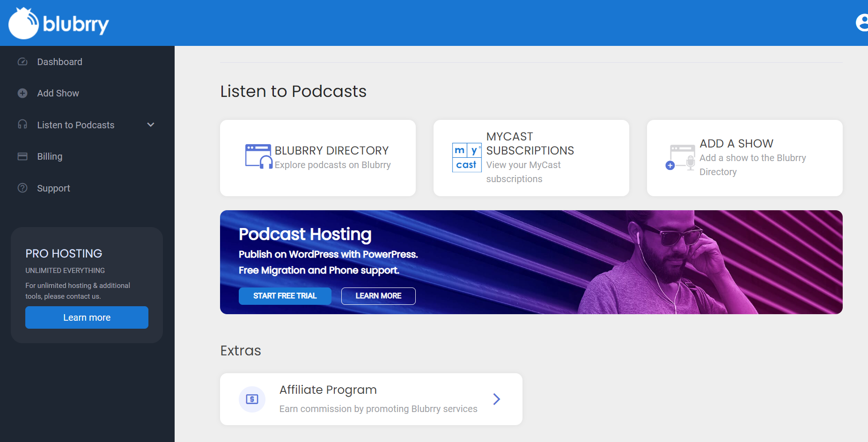This screenshot has height=442, width=868.
Task: Click the Affiliate Program dollar icon
Action: coord(252,399)
